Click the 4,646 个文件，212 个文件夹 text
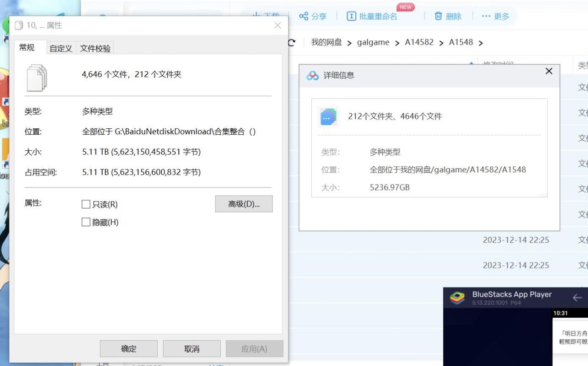Screen dimensions: 588x366 (x=131, y=74)
